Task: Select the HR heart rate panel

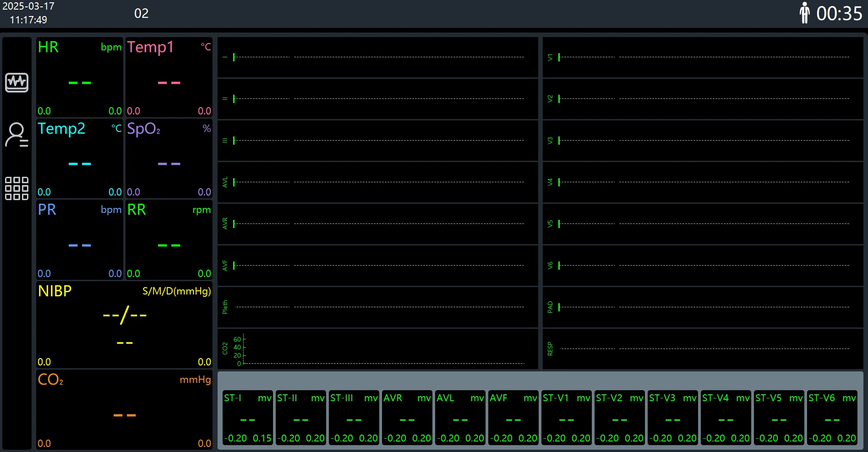Action: coord(80,78)
